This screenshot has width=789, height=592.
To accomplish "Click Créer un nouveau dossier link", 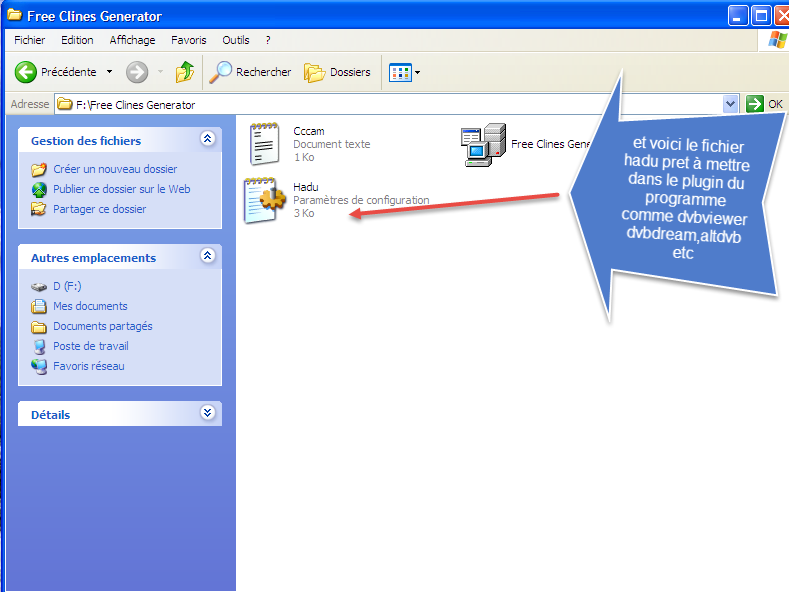I will pos(114,169).
